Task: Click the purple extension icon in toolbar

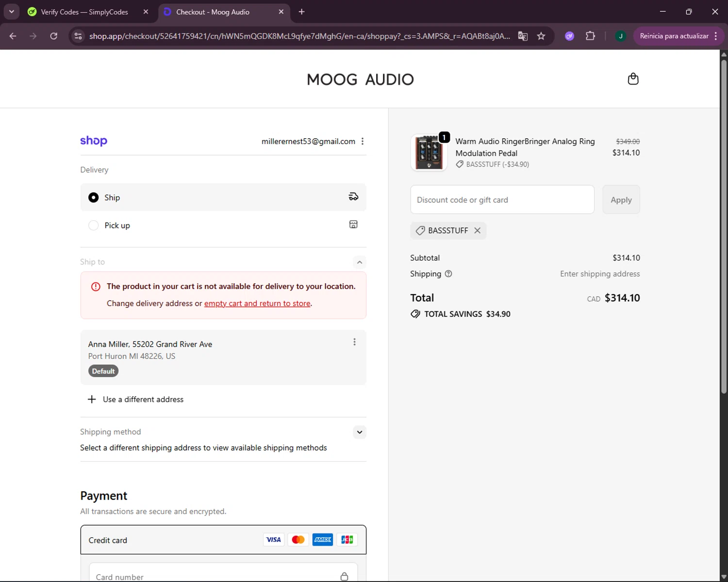Action: (570, 36)
